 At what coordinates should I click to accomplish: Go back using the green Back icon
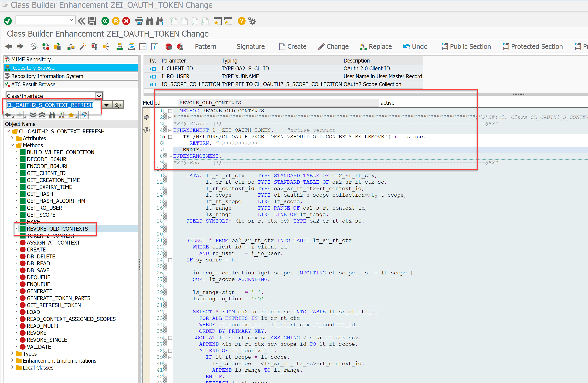point(105,21)
